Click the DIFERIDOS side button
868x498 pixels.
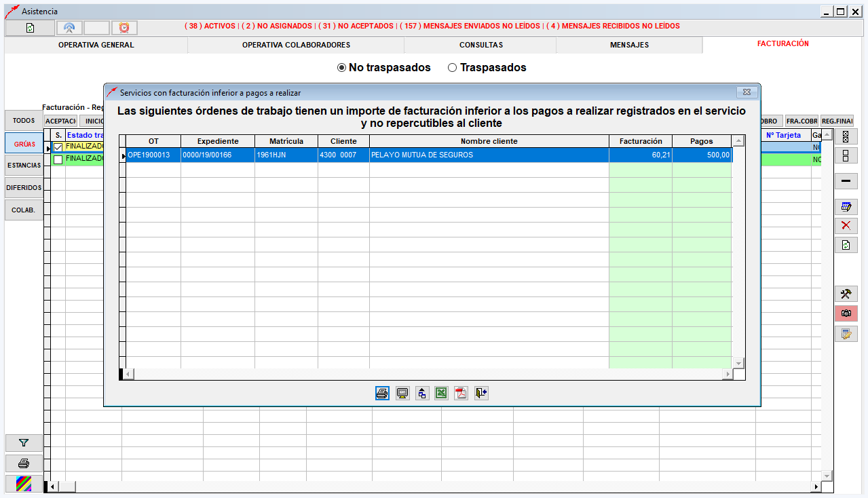click(24, 188)
